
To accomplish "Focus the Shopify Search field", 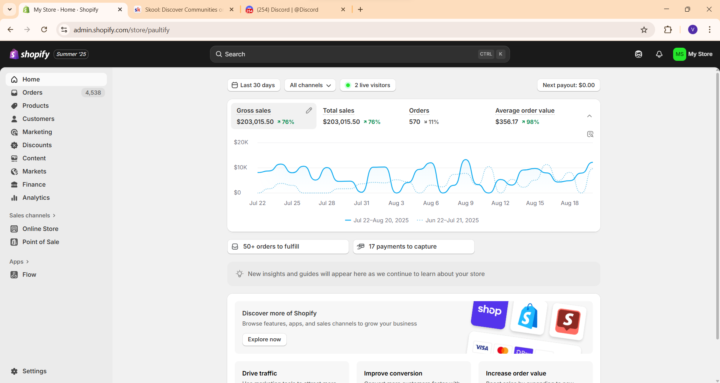I will click(x=360, y=54).
